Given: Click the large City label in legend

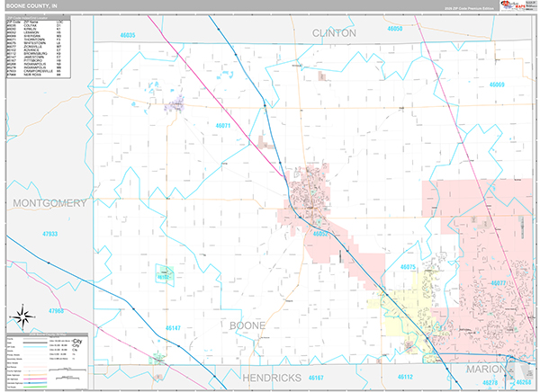Looking at the screenshot, I should coord(77,341).
